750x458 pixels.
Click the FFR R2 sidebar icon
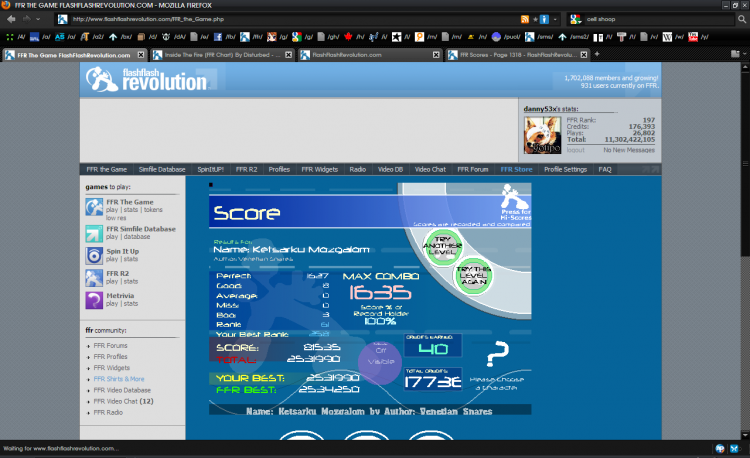(x=94, y=278)
